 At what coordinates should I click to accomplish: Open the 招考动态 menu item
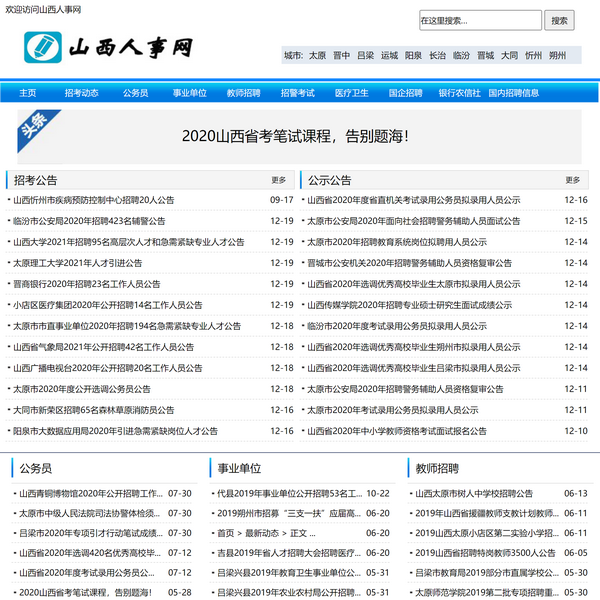point(81,93)
